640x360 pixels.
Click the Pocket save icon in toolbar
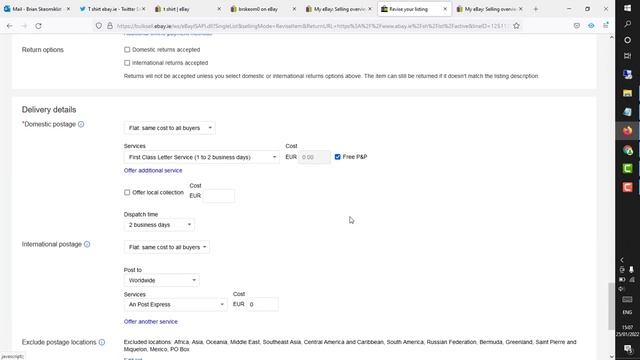pos(577,26)
